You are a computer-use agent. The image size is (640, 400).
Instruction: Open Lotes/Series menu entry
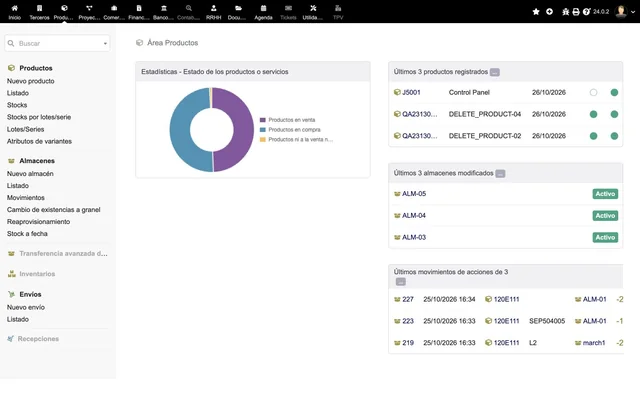pyautogui.click(x=25, y=129)
